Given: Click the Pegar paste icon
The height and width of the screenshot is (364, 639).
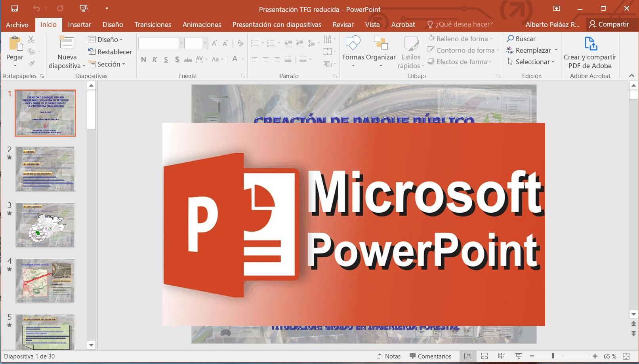Looking at the screenshot, I should pos(15,44).
